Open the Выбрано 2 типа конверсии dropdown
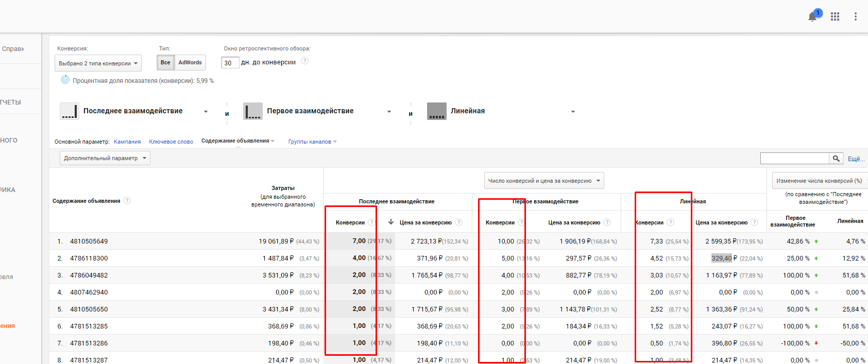 pyautogui.click(x=98, y=63)
